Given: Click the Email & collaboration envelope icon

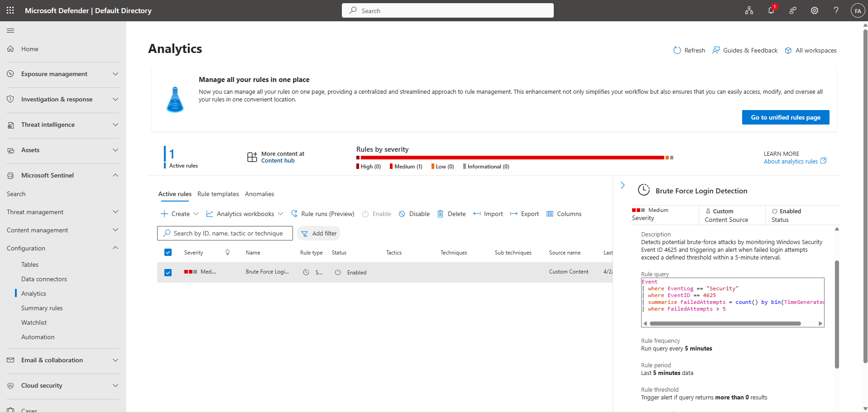Looking at the screenshot, I should 10,360.
